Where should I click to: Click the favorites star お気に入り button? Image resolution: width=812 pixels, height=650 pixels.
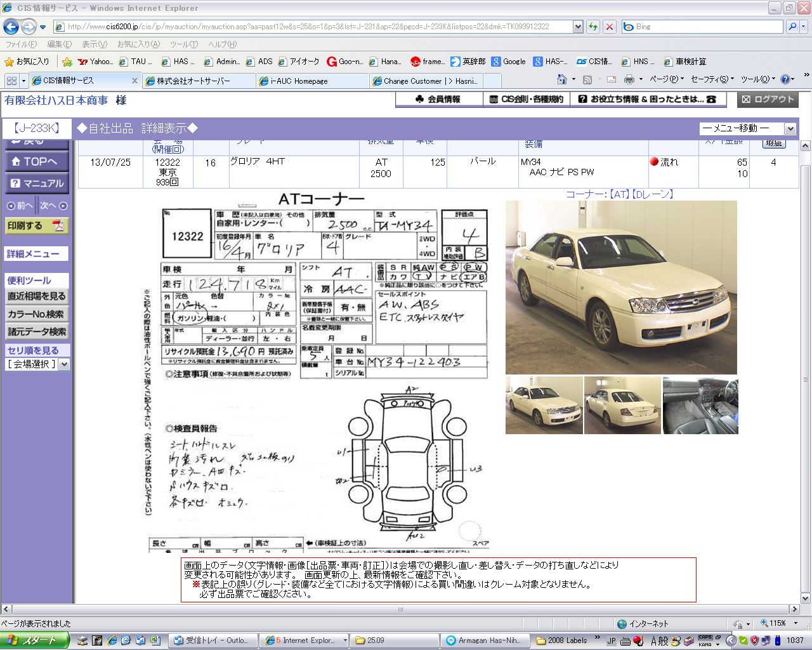[27, 62]
